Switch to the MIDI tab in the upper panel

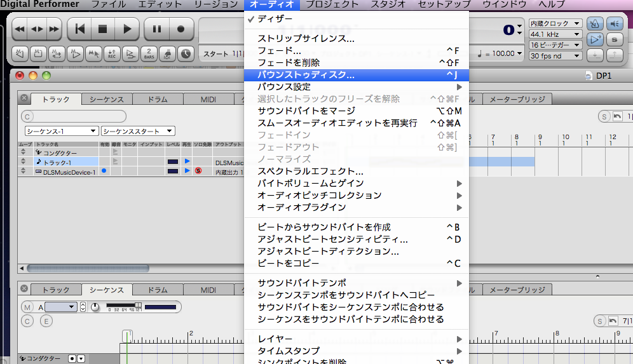tap(208, 99)
